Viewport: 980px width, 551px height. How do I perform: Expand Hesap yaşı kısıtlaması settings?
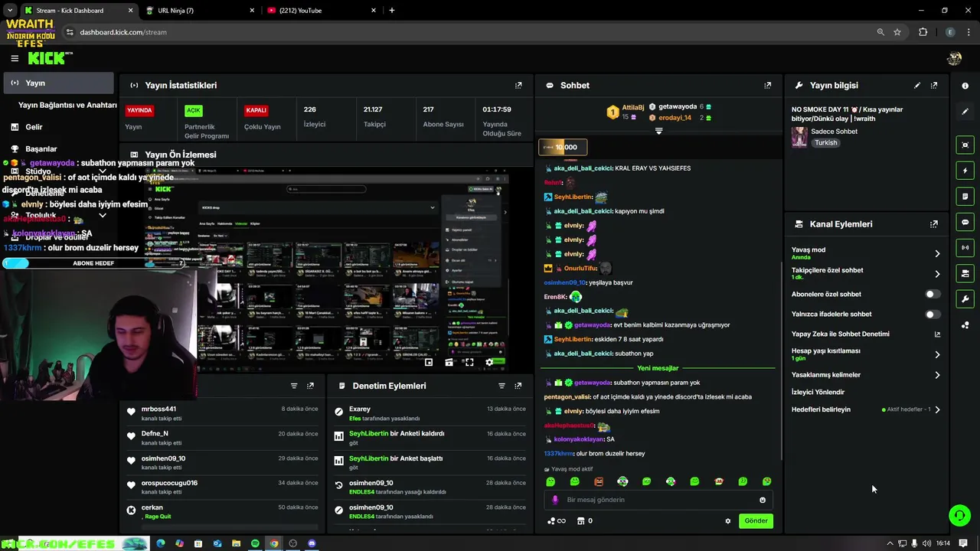(937, 355)
